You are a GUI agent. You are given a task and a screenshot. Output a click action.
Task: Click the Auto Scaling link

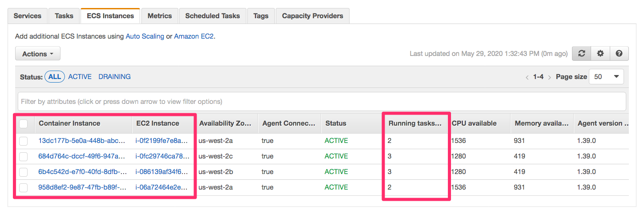coord(145,36)
